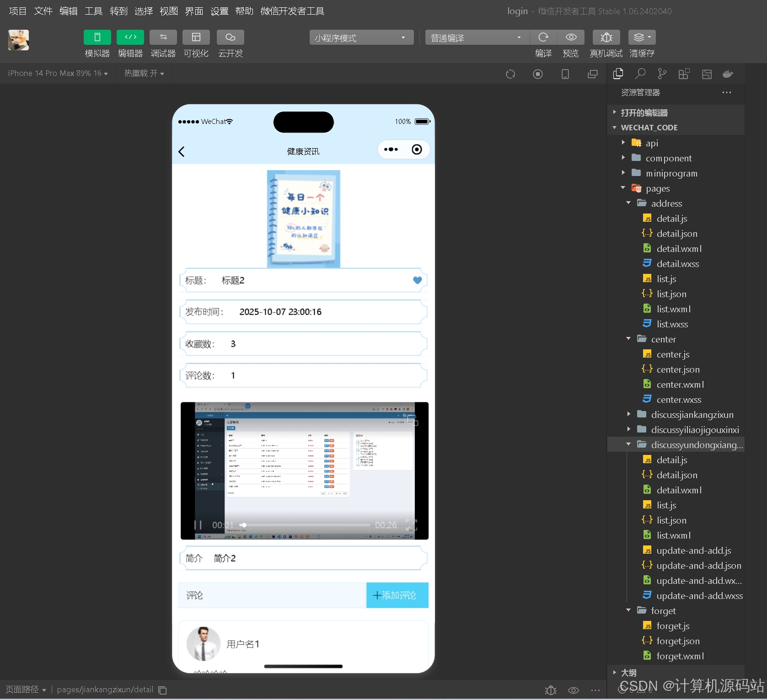Image resolution: width=767 pixels, height=700 pixels.
Task: Open the 工具 menu
Action: point(93,11)
